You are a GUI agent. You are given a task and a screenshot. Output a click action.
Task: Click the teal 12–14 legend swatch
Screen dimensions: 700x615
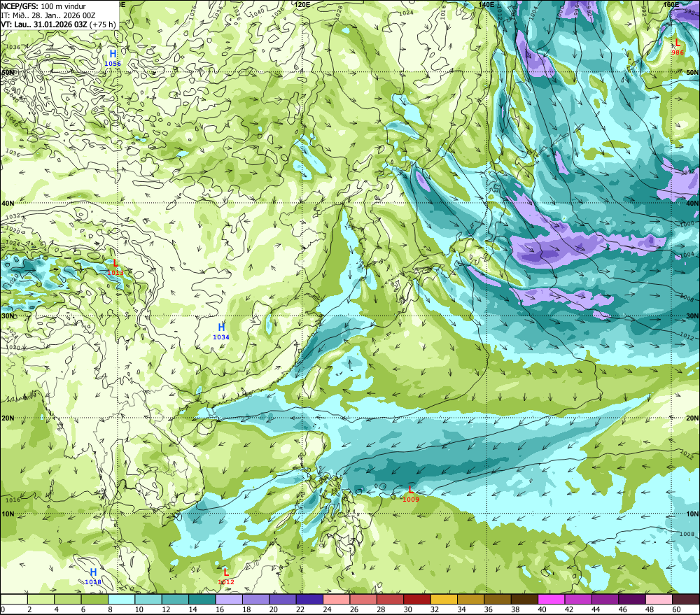click(175, 600)
